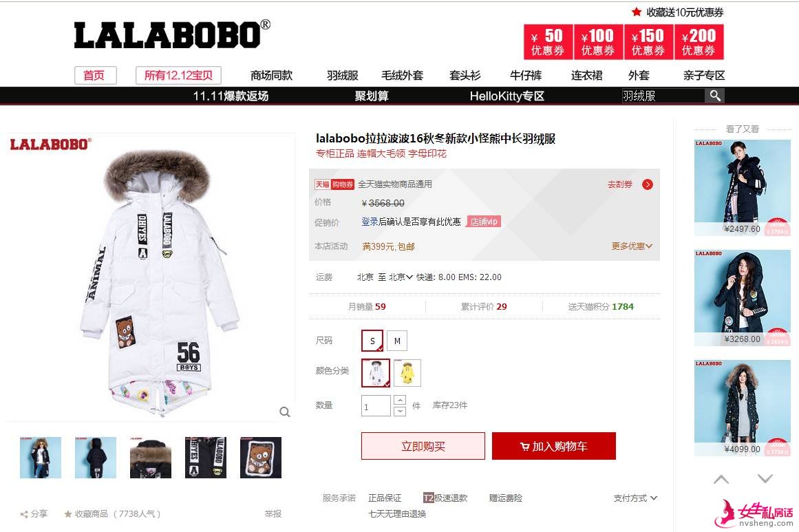This screenshot has width=799, height=532.
Task: Show previous recommended items with the up chevron
Action: click(x=721, y=479)
